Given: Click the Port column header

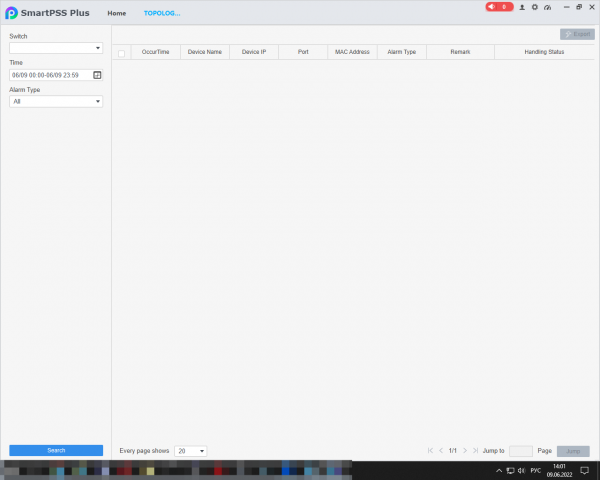Looking at the screenshot, I should [x=303, y=52].
